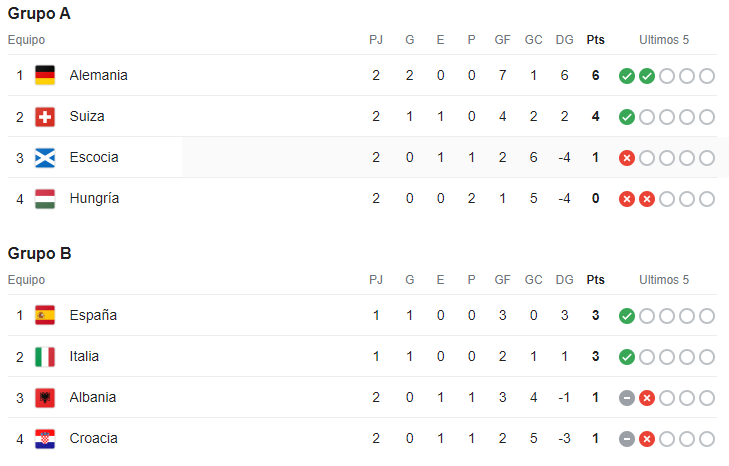Image resolution: width=729 pixels, height=466 pixels.
Task: Click the Grupo B heading
Action: pos(39,254)
